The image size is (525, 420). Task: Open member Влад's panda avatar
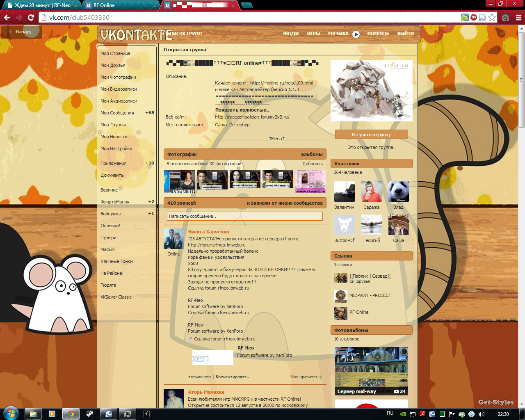coord(399,192)
